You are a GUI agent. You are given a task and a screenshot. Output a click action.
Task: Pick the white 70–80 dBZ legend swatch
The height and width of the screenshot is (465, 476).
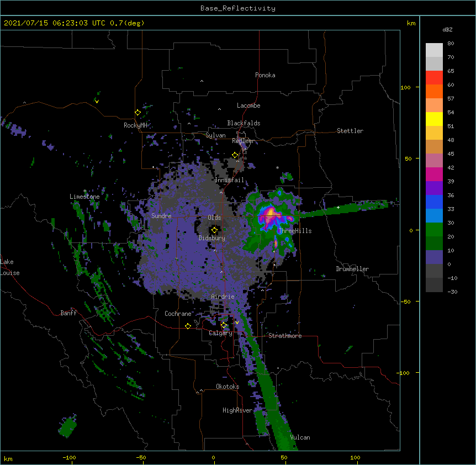(x=434, y=50)
